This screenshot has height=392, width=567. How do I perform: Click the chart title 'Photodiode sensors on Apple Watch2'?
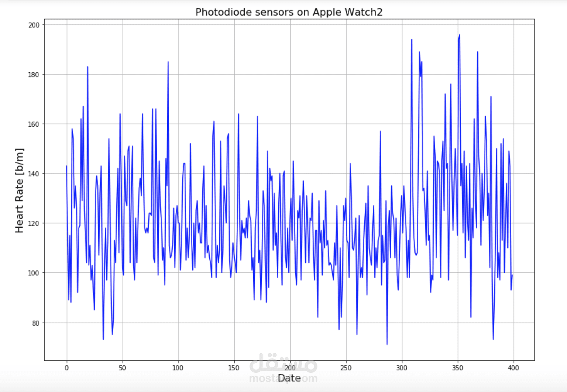point(289,12)
